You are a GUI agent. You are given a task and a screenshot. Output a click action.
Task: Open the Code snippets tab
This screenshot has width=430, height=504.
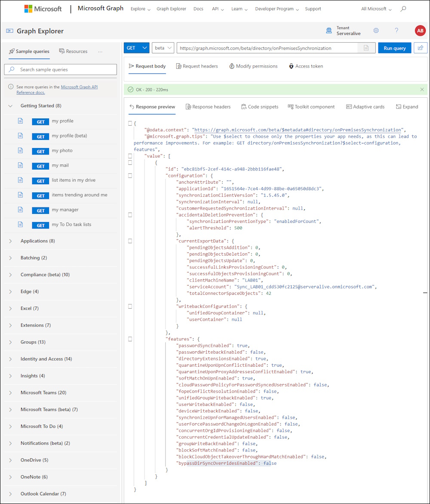[260, 107]
